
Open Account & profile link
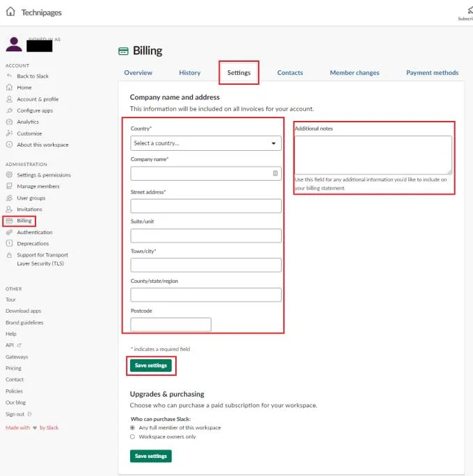click(38, 99)
